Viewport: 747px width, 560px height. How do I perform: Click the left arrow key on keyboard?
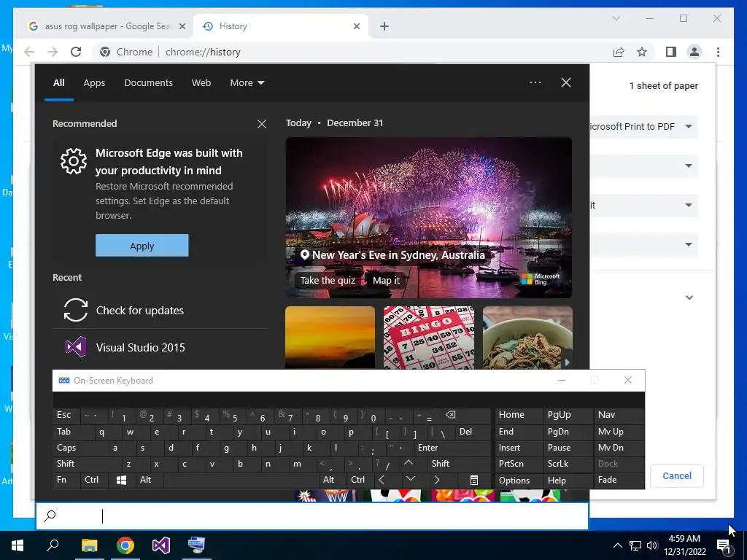[x=381, y=480]
